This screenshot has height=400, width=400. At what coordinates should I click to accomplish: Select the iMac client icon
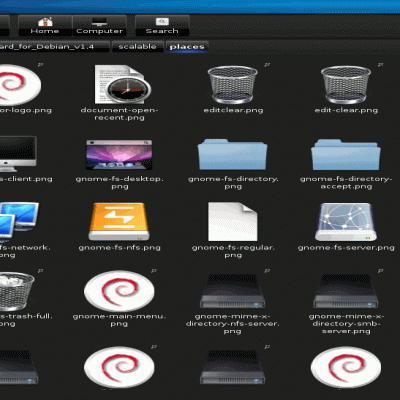pyautogui.click(x=18, y=153)
